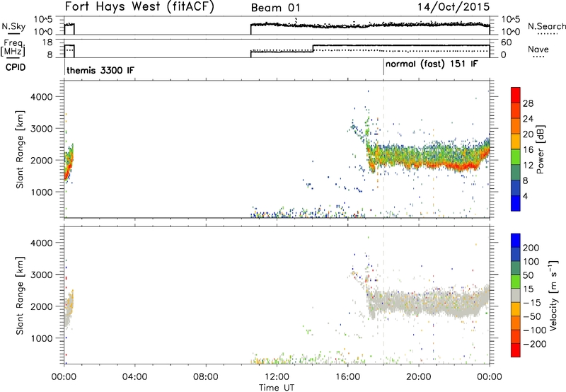Select the 'N.Sky' legend label
Screen dimensions: 566x392
click(x=13, y=26)
